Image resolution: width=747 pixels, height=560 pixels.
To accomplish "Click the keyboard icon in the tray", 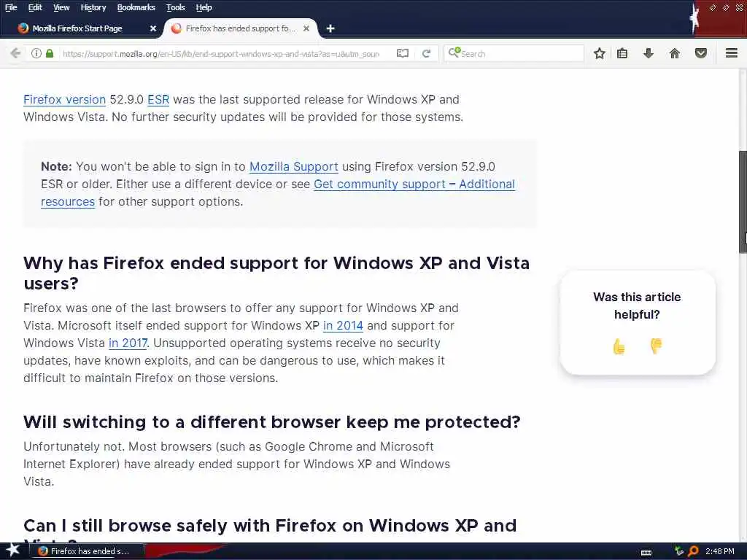I will click(646, 553).
